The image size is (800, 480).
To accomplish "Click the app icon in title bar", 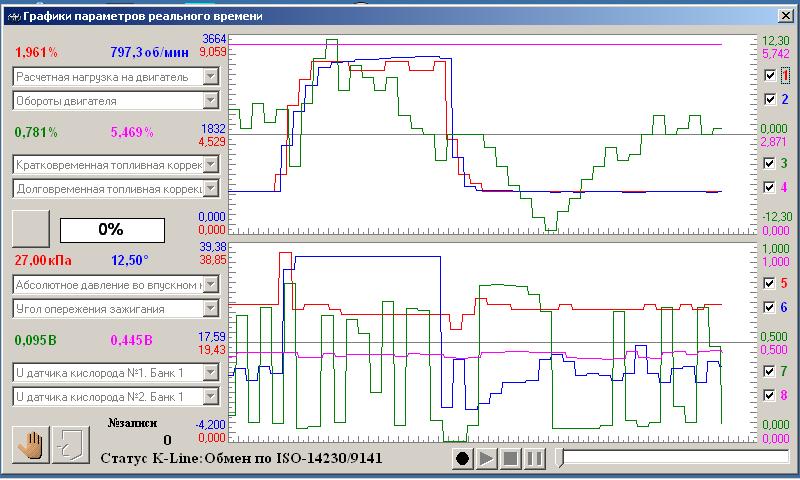I will click(13, 14).
